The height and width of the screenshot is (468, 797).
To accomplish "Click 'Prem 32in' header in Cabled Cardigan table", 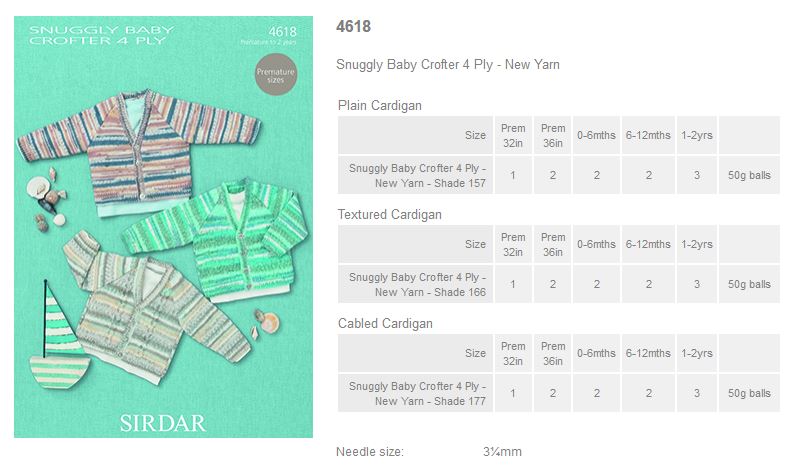I will (513, 353).
